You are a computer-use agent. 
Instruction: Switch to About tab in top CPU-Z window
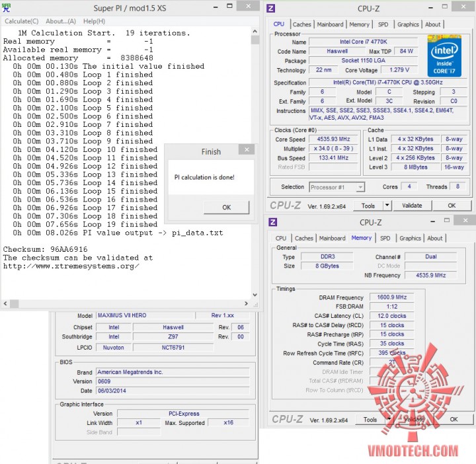pyautogui.click(x=432, y=24)
